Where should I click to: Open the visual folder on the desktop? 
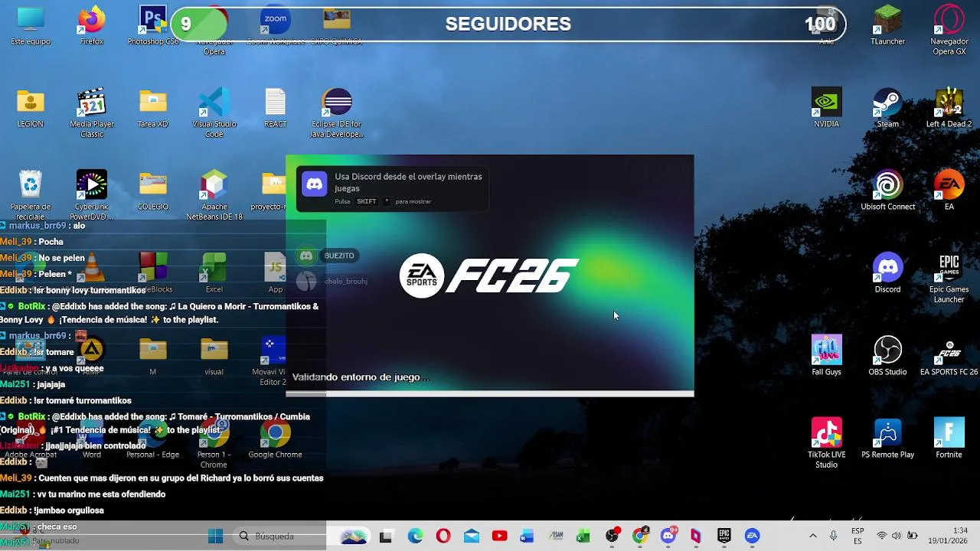click(x=214, y=357)
